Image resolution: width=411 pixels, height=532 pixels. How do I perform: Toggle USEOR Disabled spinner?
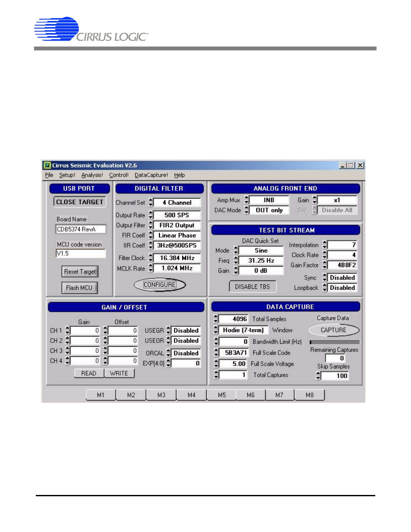point(168,341)
